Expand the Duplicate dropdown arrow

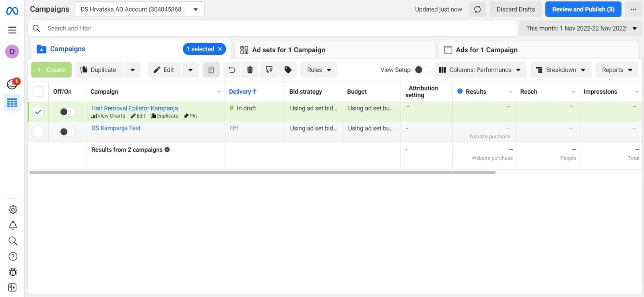click(132, 70)
